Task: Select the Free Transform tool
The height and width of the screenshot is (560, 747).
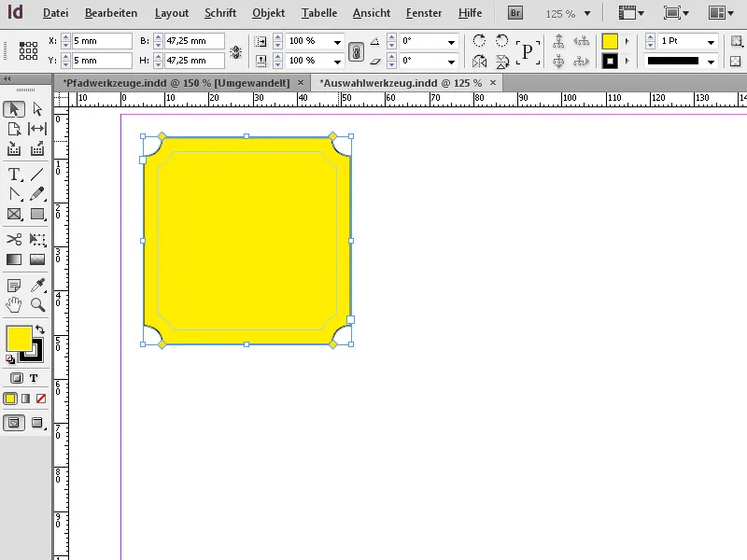Action: pos(37,239)
